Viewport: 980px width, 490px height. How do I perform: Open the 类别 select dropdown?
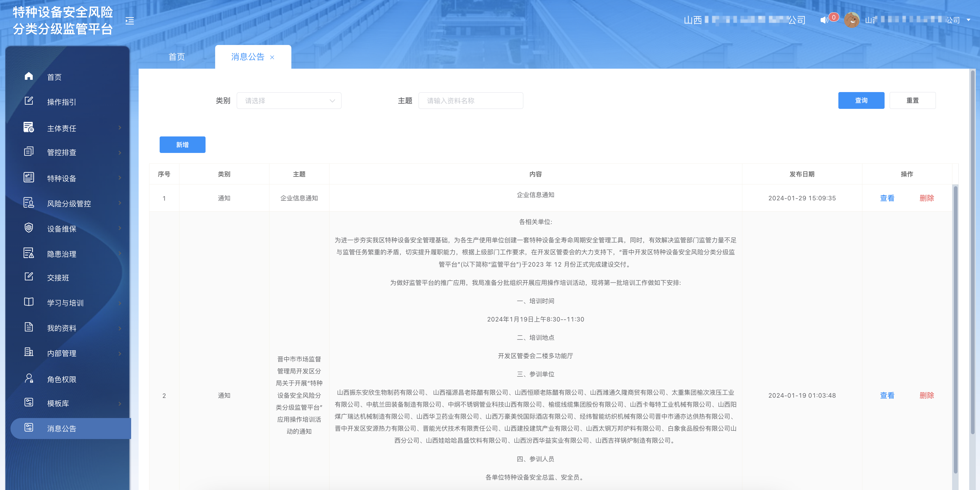(289, 101)
